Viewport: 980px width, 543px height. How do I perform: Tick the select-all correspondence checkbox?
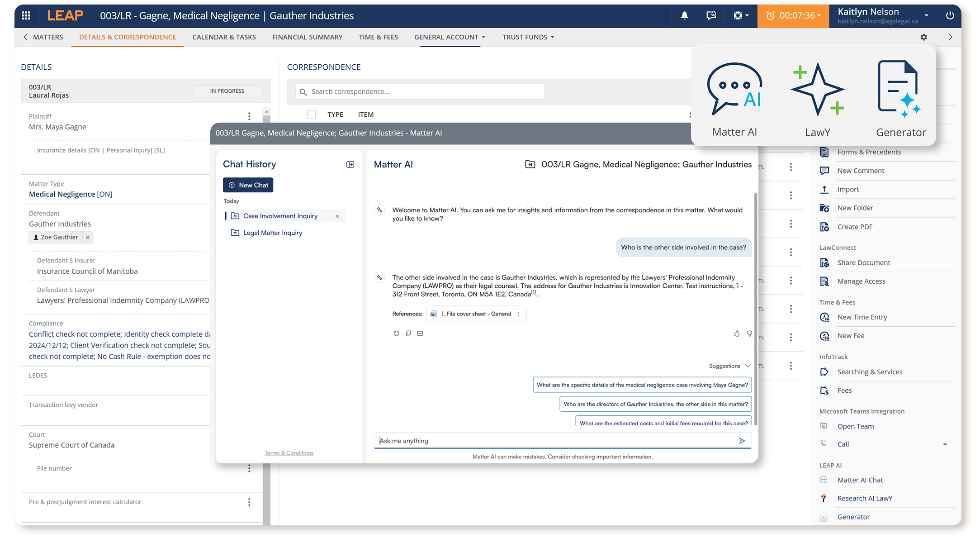coord(312,114)
